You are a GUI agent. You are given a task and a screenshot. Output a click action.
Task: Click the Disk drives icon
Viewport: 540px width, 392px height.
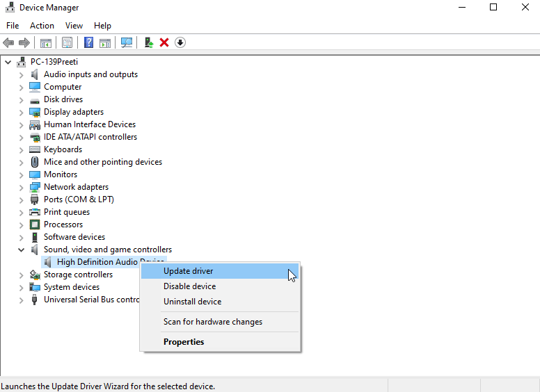click(35, 100)
